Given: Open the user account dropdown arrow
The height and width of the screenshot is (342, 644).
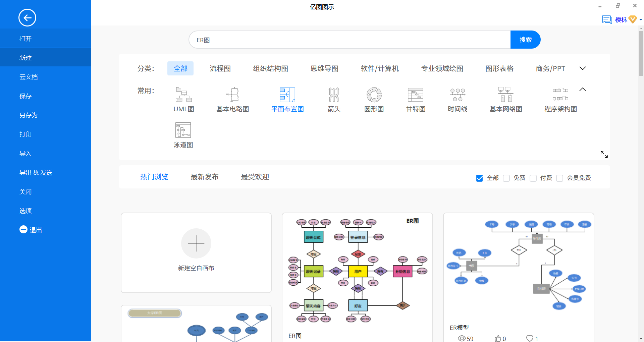Looking at the screenshot, I should click(x=641, y=20).
